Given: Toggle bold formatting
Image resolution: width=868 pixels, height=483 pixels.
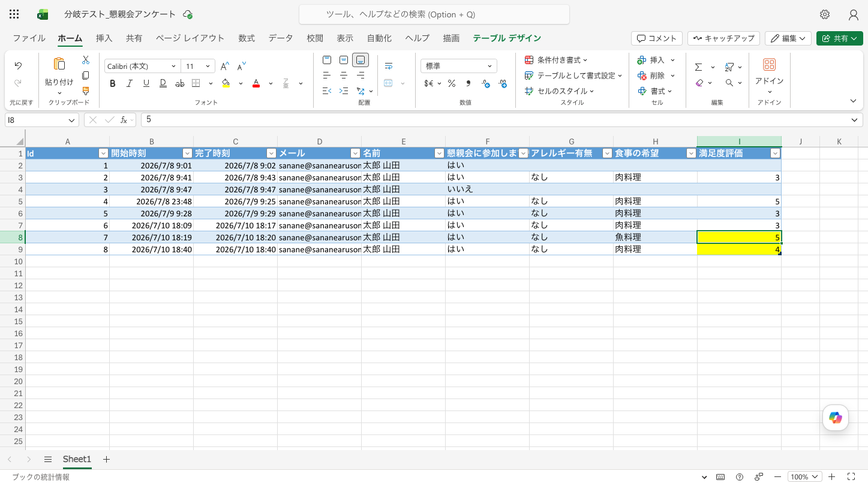Looking at the screenshot, I should (x=113, y=83).
